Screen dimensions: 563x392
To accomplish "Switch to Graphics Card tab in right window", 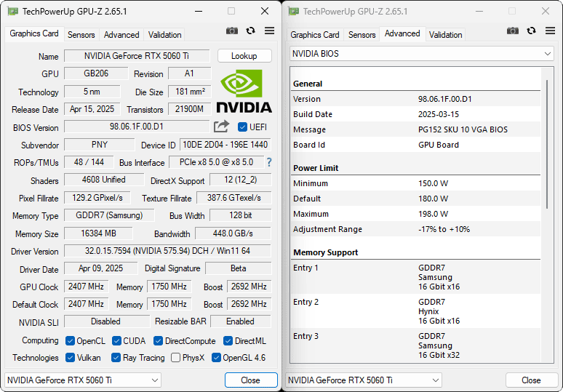I will pyautogui.click(x=315, y=35).
